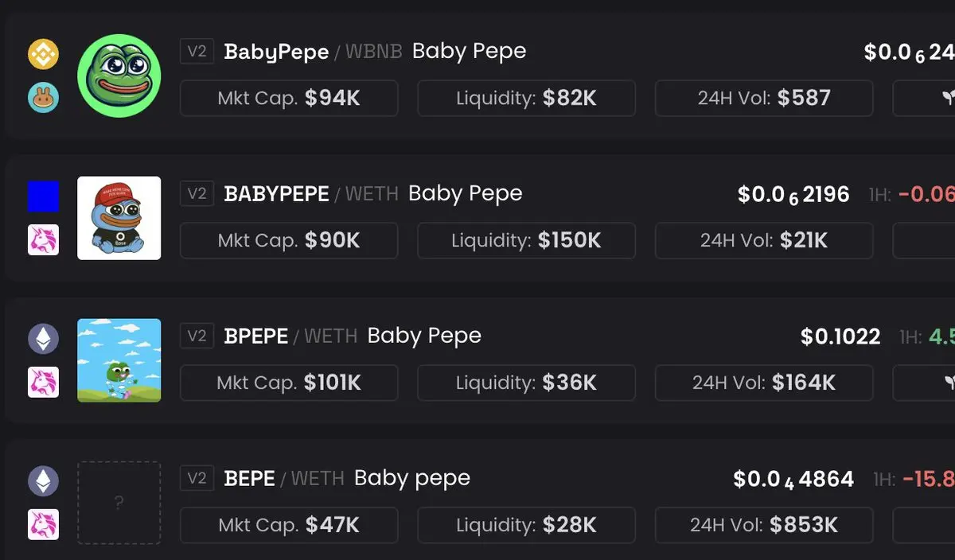Click the Ethereum icon on BEPE row
955x560 pixels.
[x=44, y=481]
